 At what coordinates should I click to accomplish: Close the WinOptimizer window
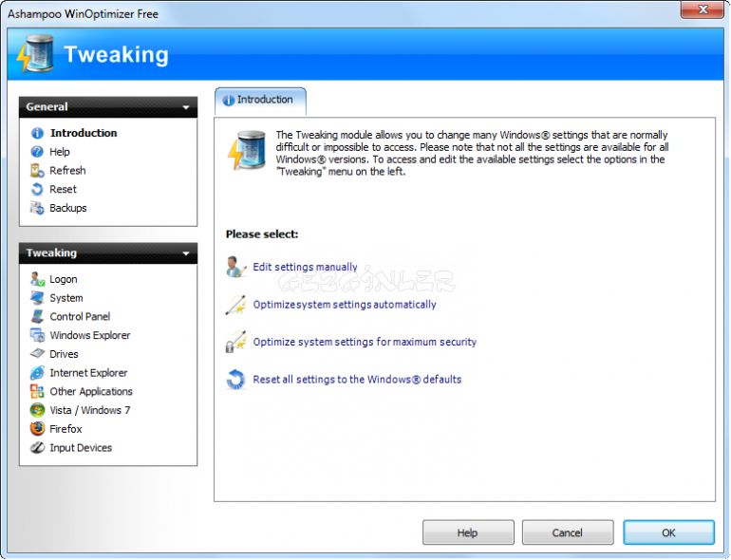click(x=703, y=9)
